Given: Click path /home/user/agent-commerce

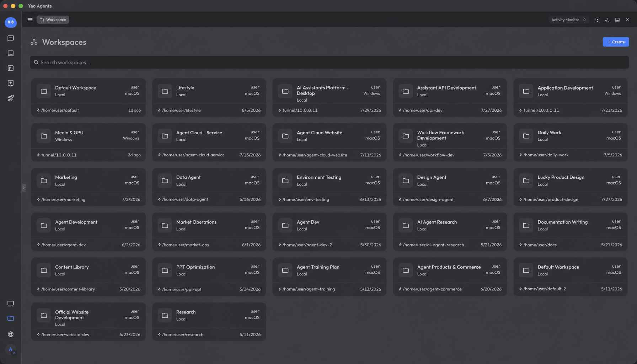Looking at the screenshot, I should (x=432, y=289).
